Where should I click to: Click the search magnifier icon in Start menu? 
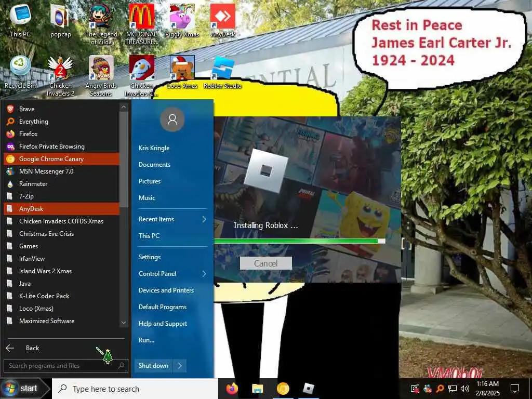(121, 365)
